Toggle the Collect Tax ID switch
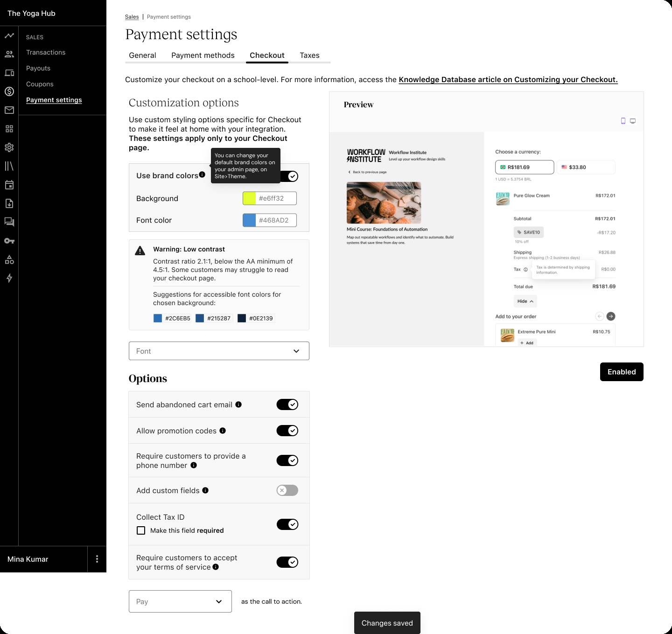Viewport: 672px width, 634px height. coord(287,524)
